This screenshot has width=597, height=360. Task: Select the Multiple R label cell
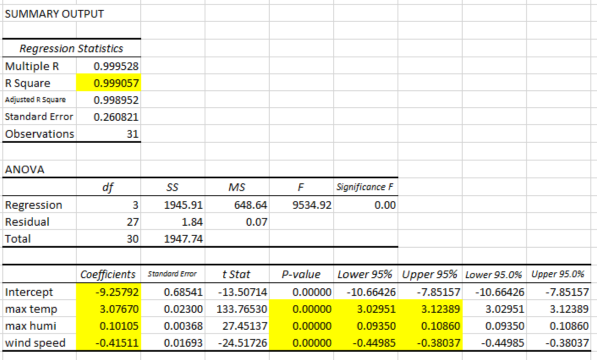coord(32,66)
